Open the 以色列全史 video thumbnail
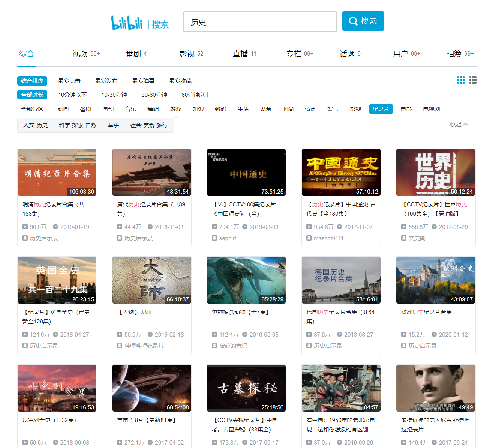The image size is (493, 448). (57, 388)
